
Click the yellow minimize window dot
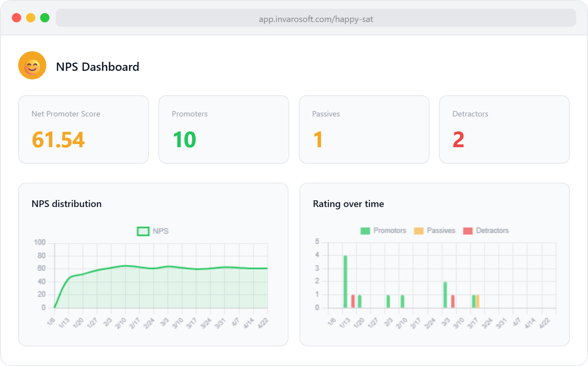[31, 18]
